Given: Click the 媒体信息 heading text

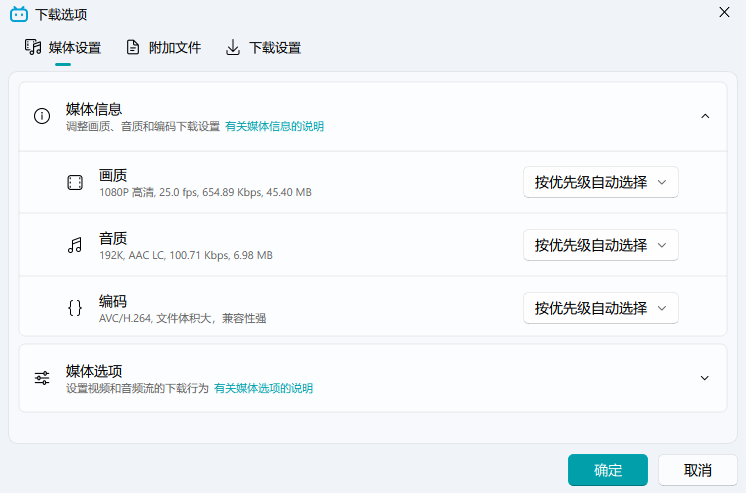Looking at the screenshot, I should 94,109.
